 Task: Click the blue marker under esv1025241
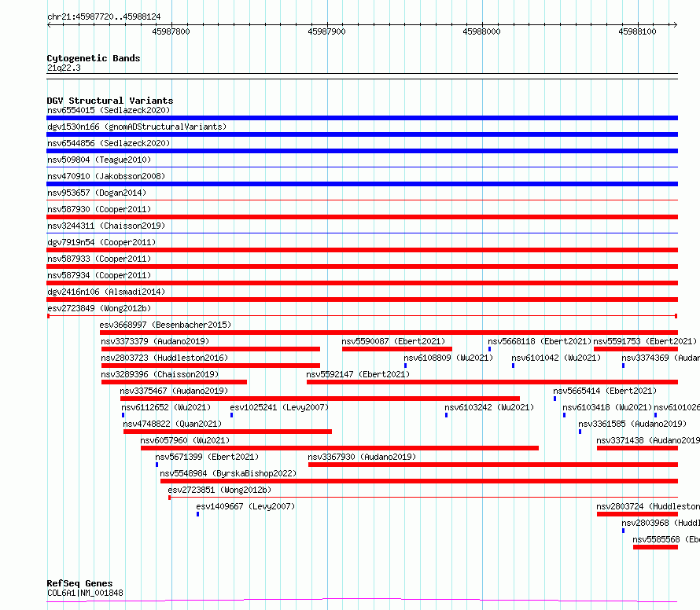point(232,415)
